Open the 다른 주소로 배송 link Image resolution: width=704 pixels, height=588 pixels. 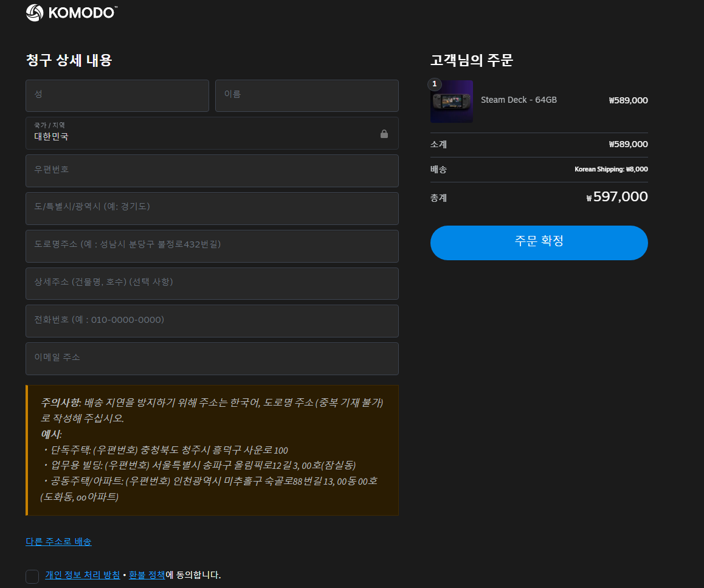(58, 541)
